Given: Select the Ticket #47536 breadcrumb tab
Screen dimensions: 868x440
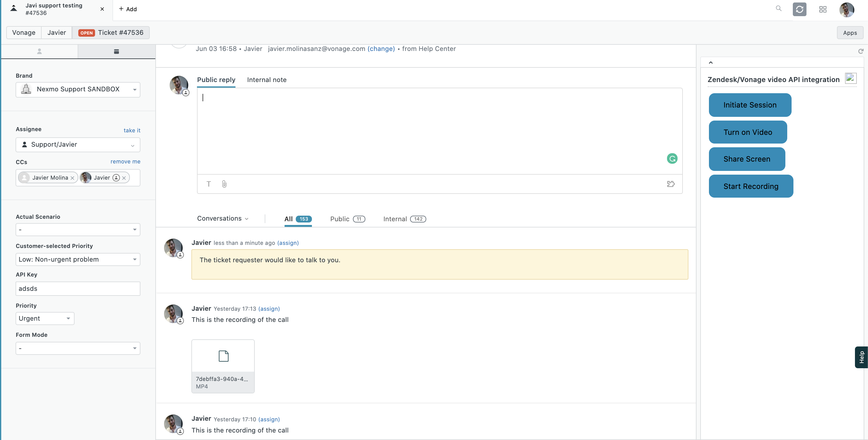Looking at the screenshot, I should coord(111,33).
